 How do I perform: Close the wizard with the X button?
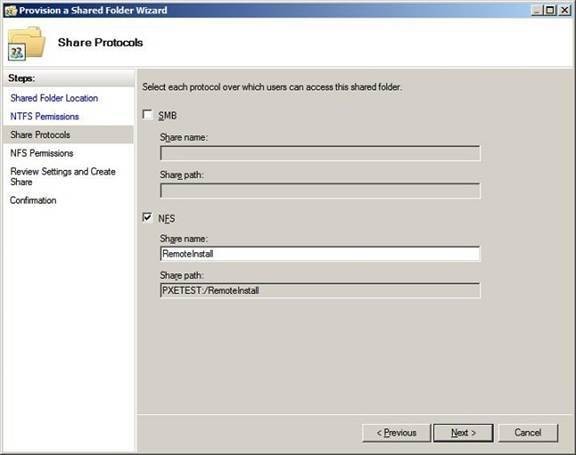click(x=564, y=10)
